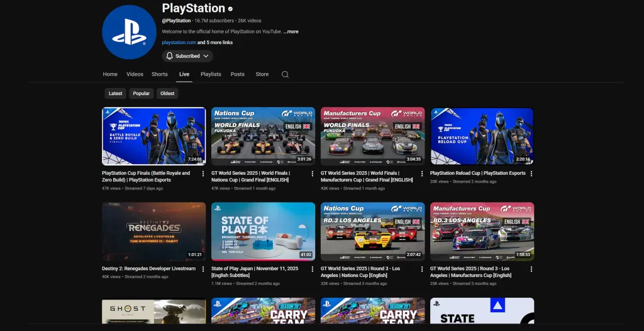
Task: Open Destiny 2 Renegades livestream thumbnail
Action: [x=154, y=232]
